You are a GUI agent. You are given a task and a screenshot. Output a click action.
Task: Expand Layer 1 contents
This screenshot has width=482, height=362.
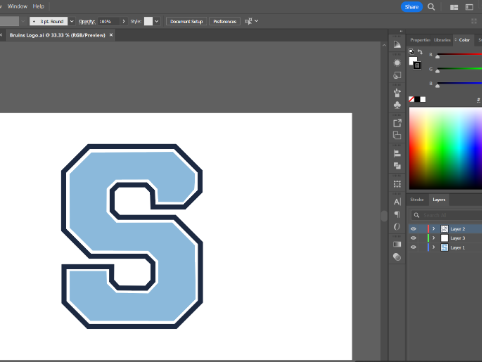[434, 247]
